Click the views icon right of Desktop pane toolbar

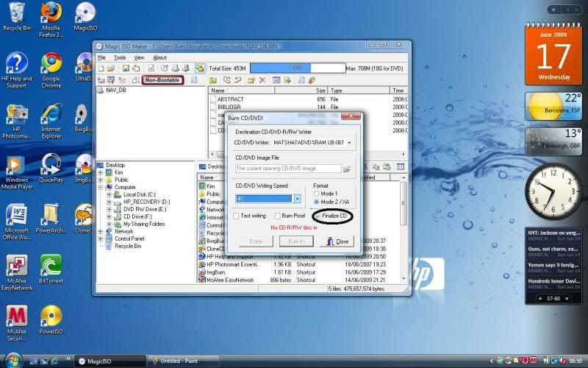[401, 167]
